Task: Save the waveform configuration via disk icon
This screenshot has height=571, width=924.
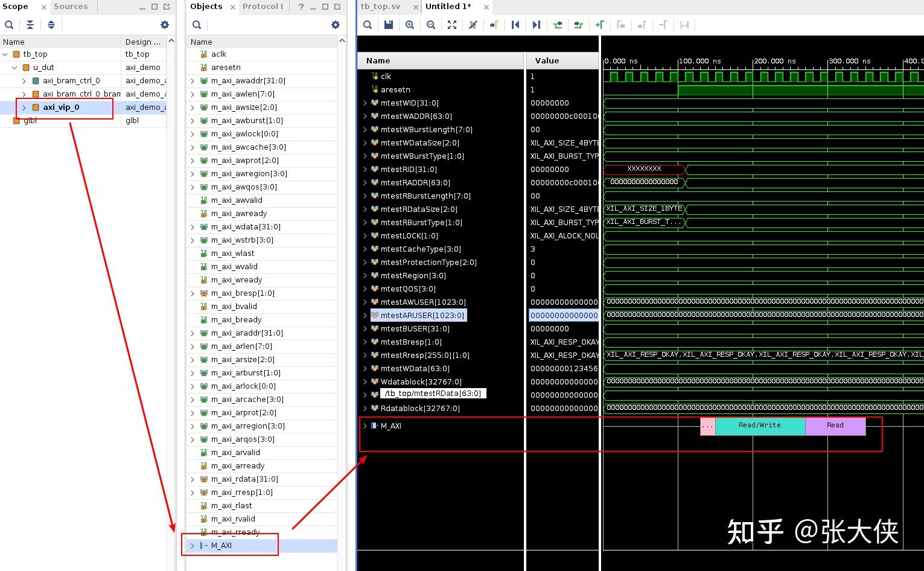Action: (388, 25)
